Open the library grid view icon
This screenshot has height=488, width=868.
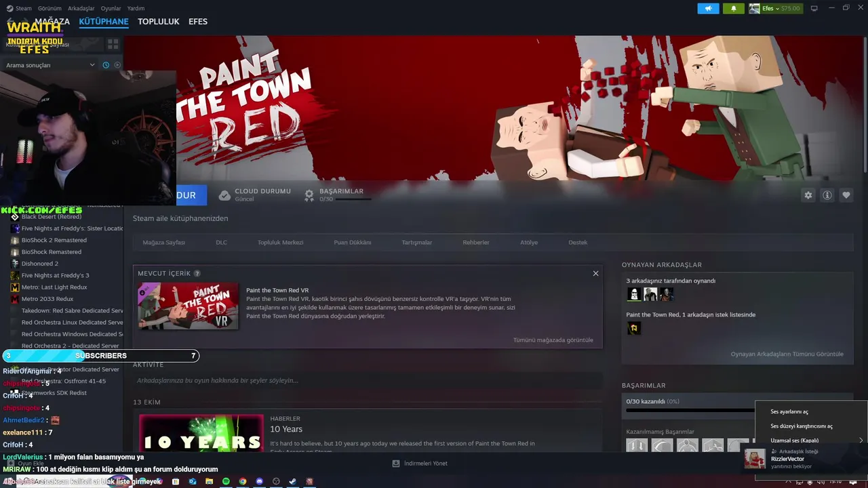(113, 44)
